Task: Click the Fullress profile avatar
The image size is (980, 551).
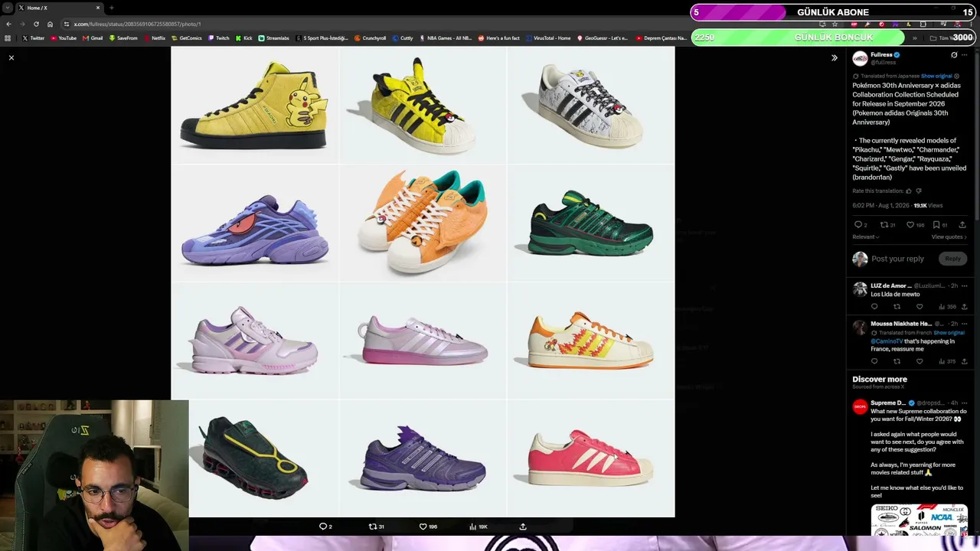Action: coord(860,58)
